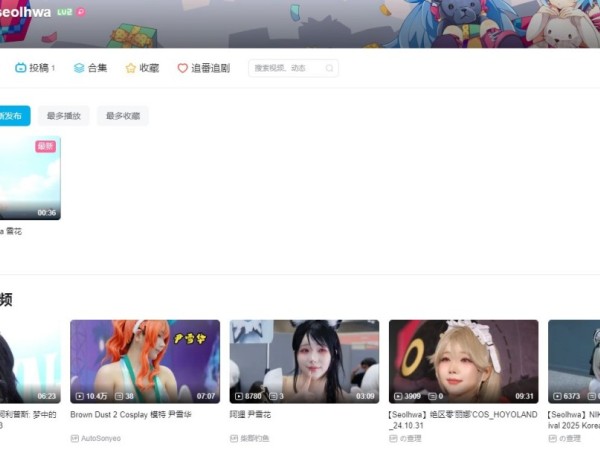Click the uploader name under HOYOLAND video
The height and width of the screenshot is (450, 600).
pos(411,438)
